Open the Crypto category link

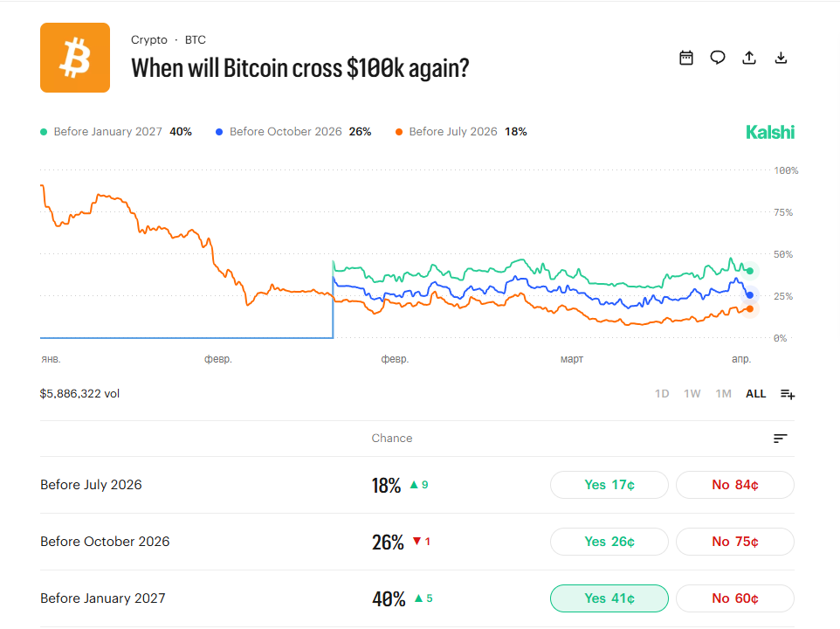[x=148, y=40]
